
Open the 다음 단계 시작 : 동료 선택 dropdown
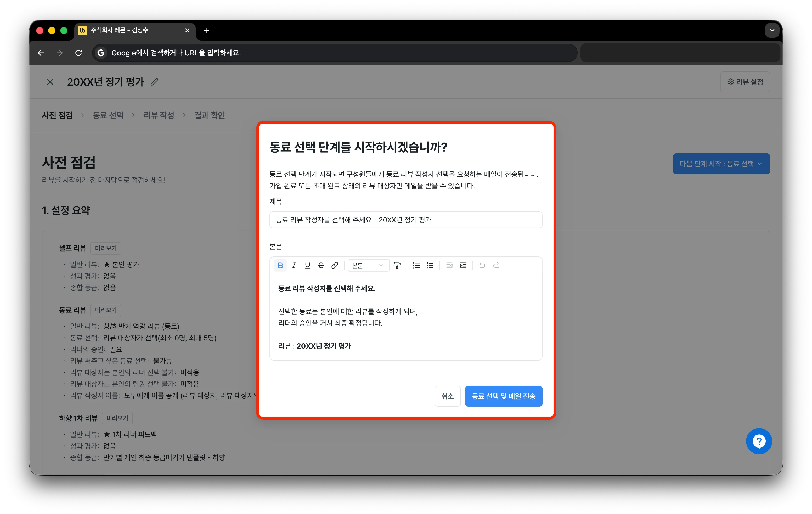721,164
